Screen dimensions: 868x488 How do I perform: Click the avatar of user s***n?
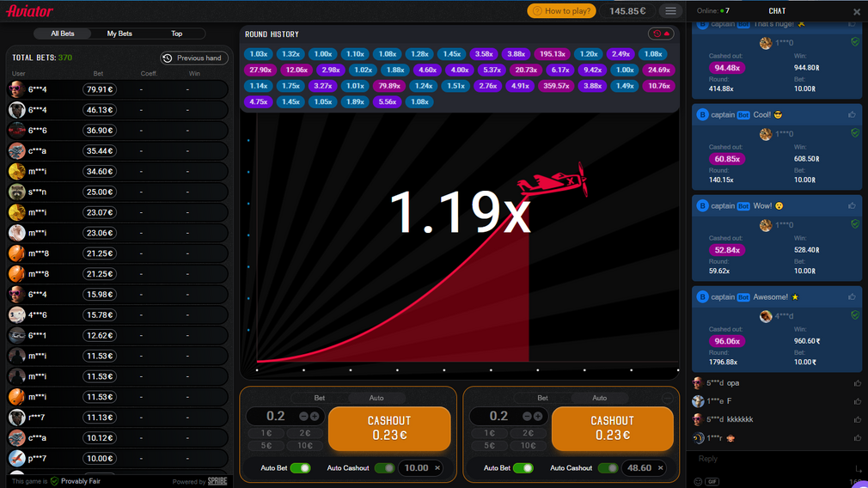click(x=16, y=192)
